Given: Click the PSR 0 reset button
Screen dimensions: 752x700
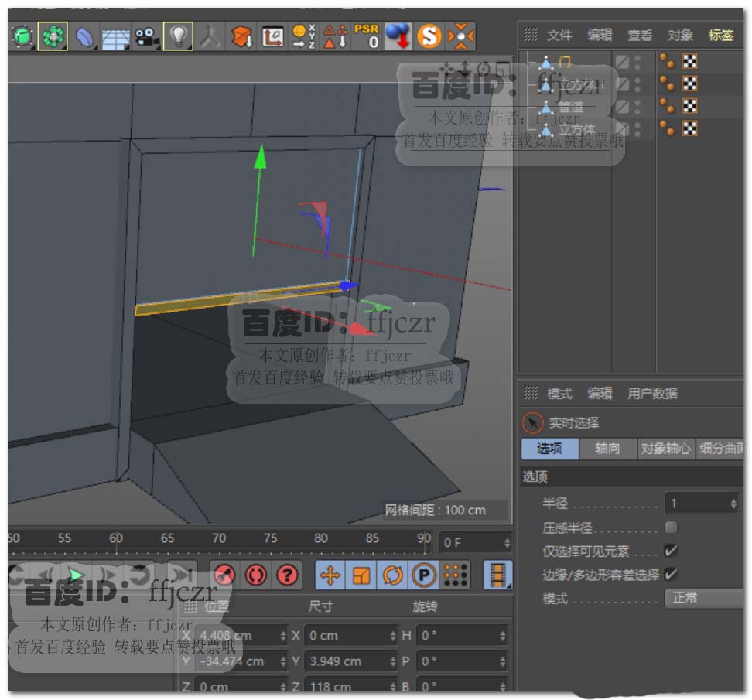Looking at the screenshot, I should click(367, 36).
